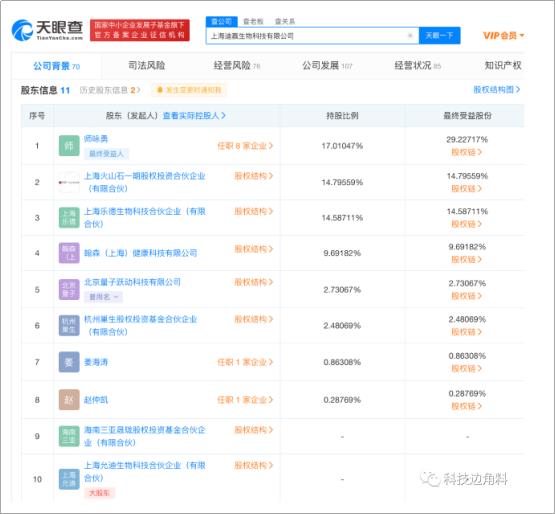556x514 pixels.
Task: Open 股权链 under 9.69182% beneficiary share
Action: 467,259
